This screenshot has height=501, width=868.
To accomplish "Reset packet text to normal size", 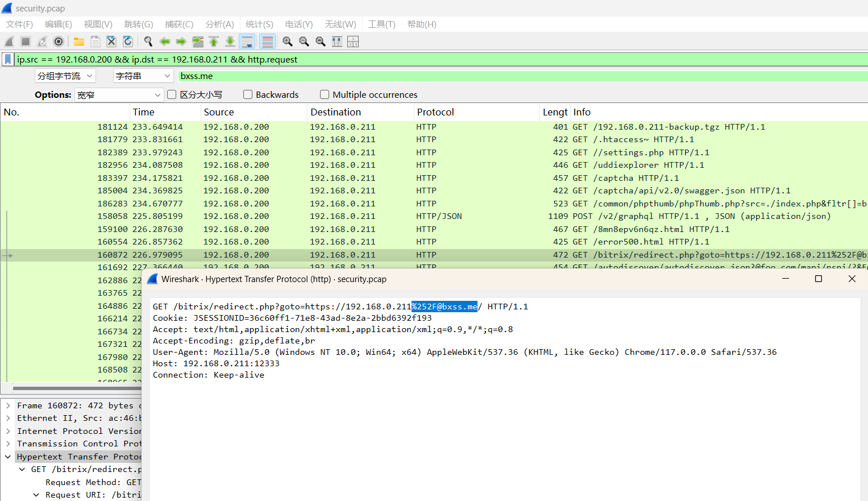I will [321, 42].
